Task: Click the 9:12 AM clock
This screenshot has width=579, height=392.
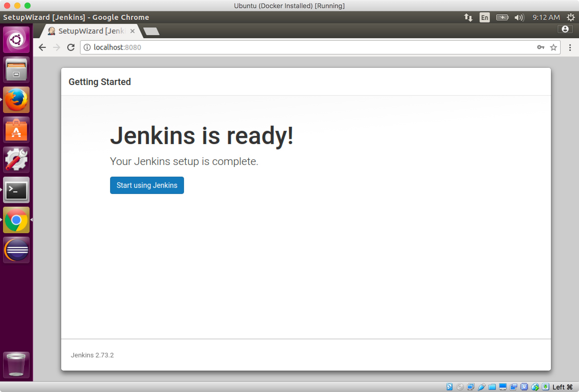Action: coord(546,17)
